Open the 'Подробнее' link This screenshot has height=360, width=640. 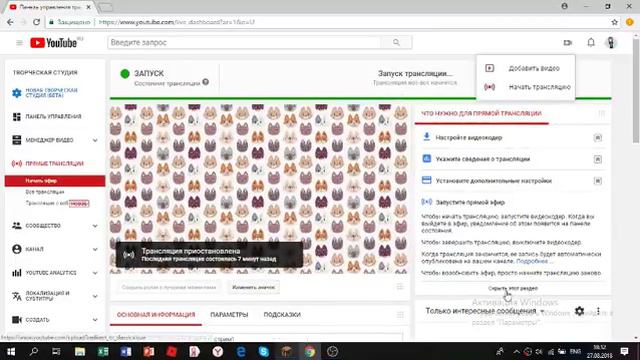pos(532,261)
